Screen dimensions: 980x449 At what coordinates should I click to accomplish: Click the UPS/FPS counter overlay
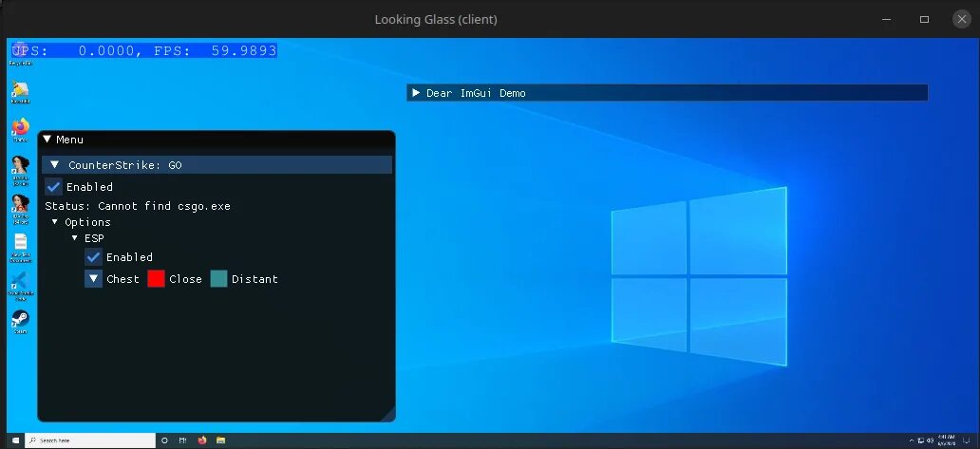pyautogui.click(x=144, y=50)
